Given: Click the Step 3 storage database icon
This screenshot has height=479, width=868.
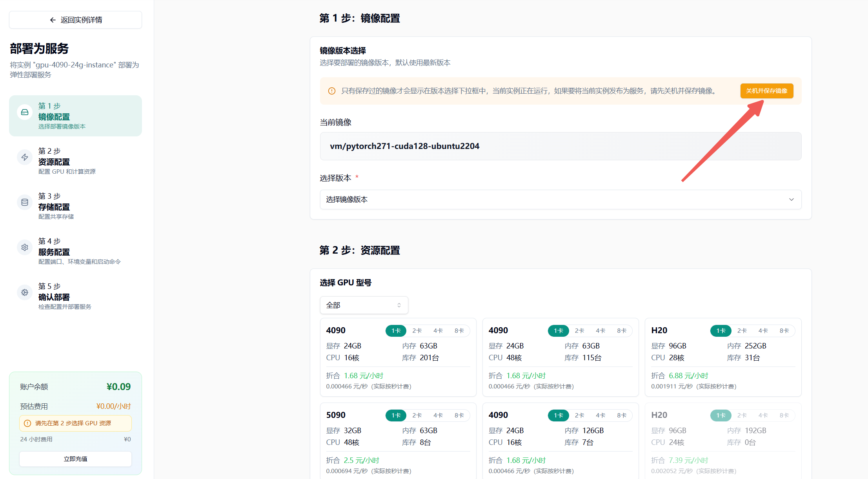Looking at the screenshot, I should pos(25,202).
